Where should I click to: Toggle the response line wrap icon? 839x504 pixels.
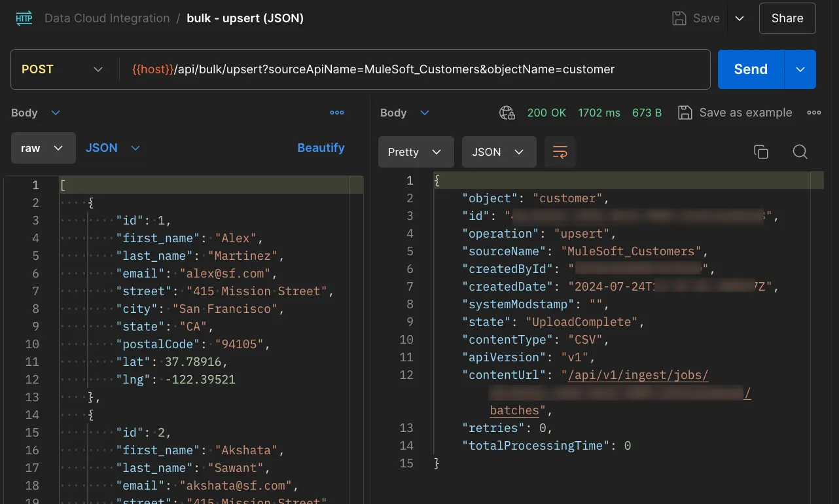(560, 152)
